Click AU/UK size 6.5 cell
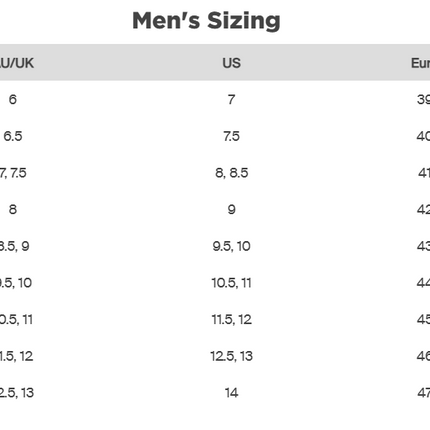 (13, 136)
